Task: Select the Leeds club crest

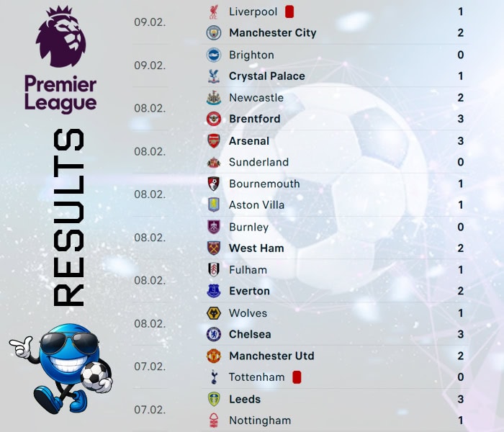Action: click(213, 399)
